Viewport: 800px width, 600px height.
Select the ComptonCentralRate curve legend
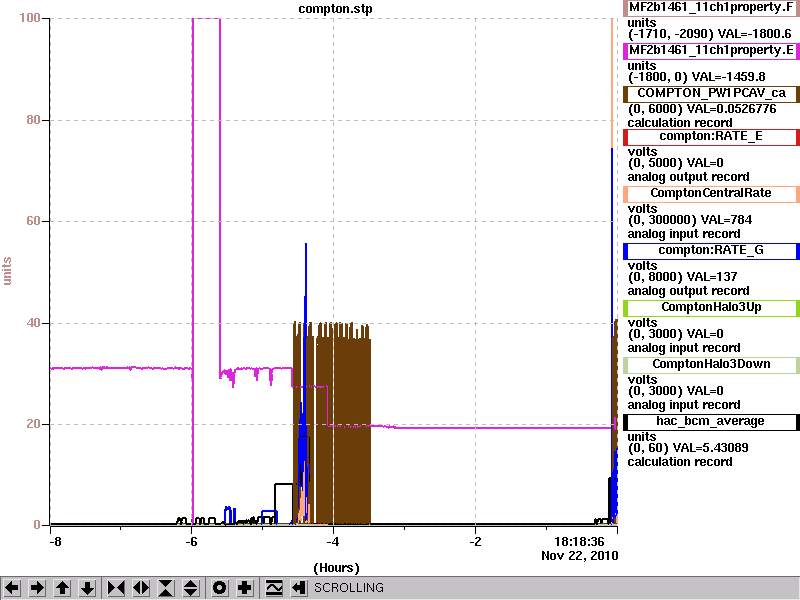pyautogui.click(x=711, y=193)
